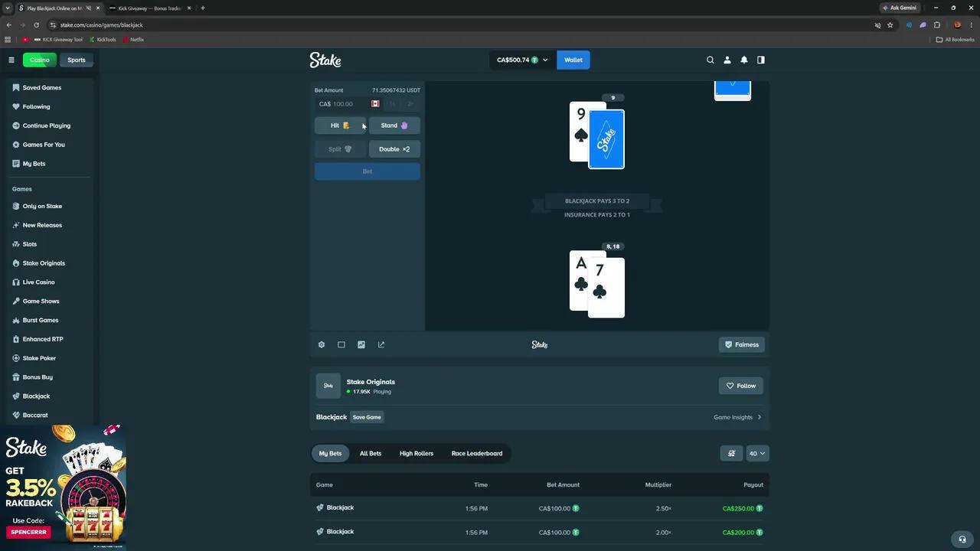Enable theatre mode rectangle icon
This screenshot has height=551, width=980.
[341, 344]
